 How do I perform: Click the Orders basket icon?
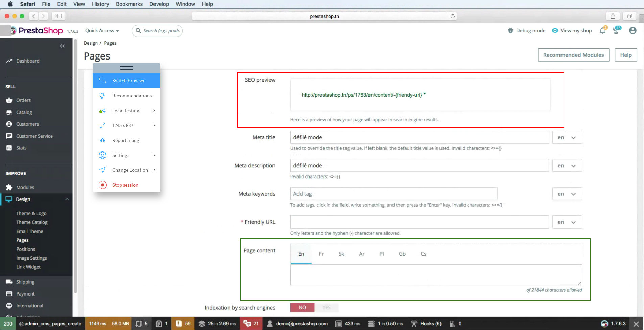click(x=9, y=100)
